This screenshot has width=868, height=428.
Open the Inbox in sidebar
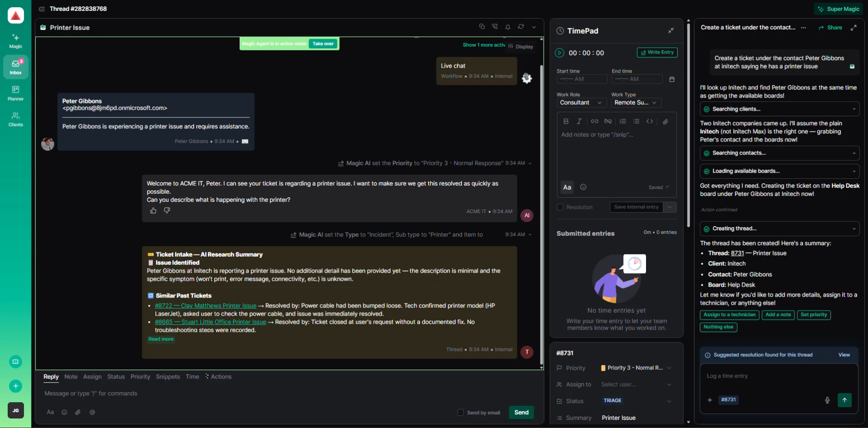15,67
